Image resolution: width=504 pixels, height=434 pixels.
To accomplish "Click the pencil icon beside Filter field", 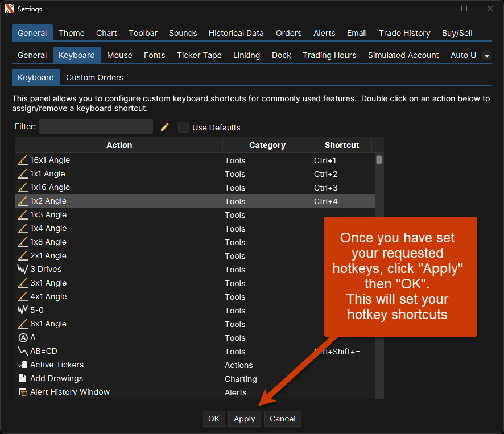I will [x=165, y=127].
